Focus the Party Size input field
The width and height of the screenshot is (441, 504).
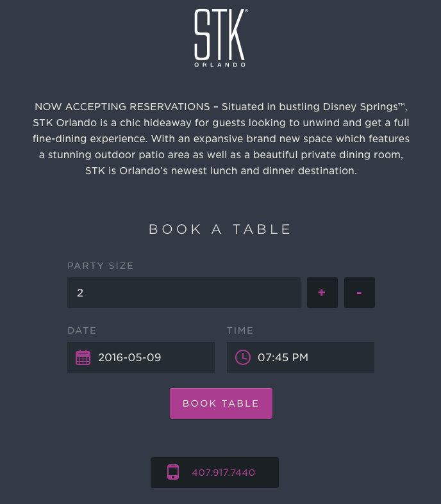[x=183, y=293]
